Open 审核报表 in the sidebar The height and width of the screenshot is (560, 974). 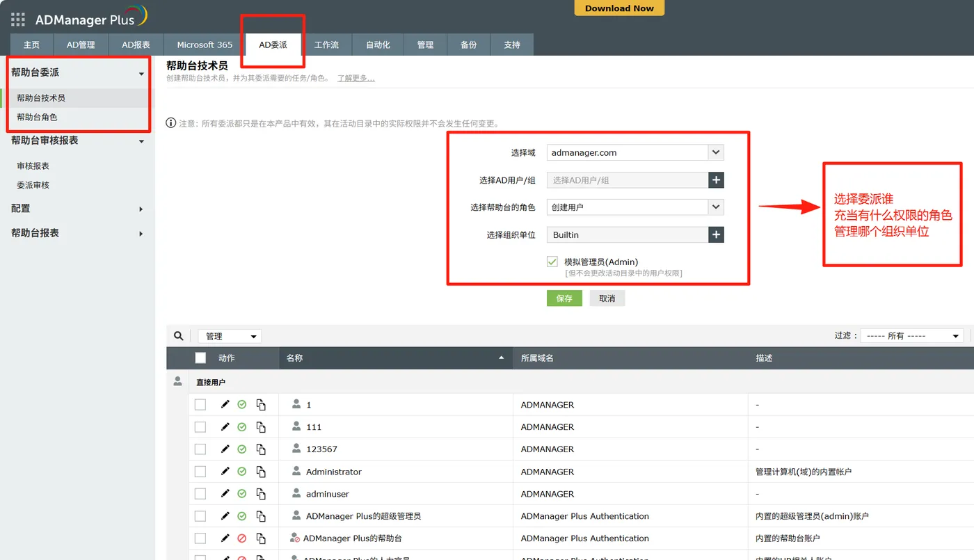[33, 166]
